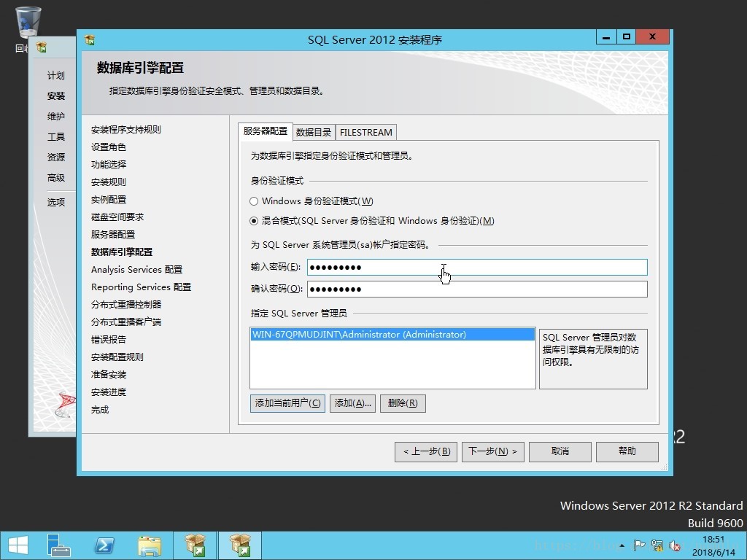Screen dimensions: 747x560
Task: Click the SQL Server setup title bar icon
Action: [90, 40]
